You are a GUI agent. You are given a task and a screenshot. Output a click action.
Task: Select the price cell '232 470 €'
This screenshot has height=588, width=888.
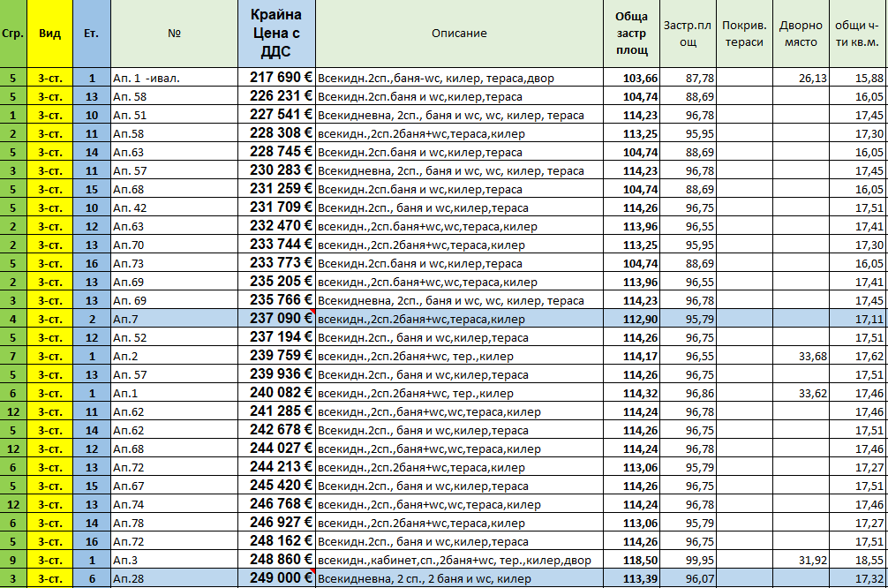tap(276, 226)
